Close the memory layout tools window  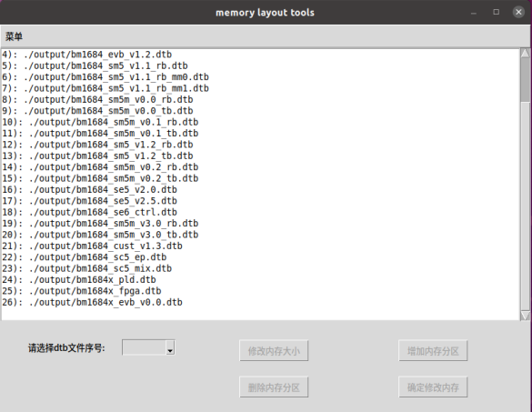(518, 12)
